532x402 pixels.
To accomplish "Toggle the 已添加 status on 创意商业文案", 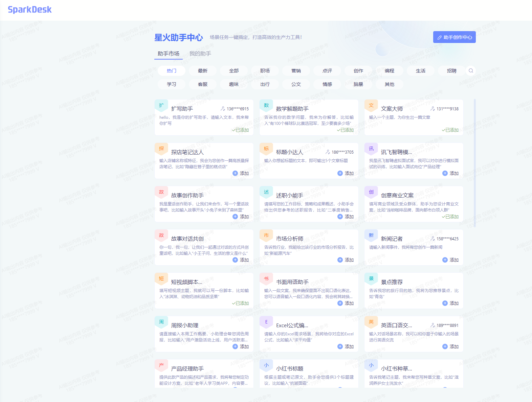I will tap(450, 217).
